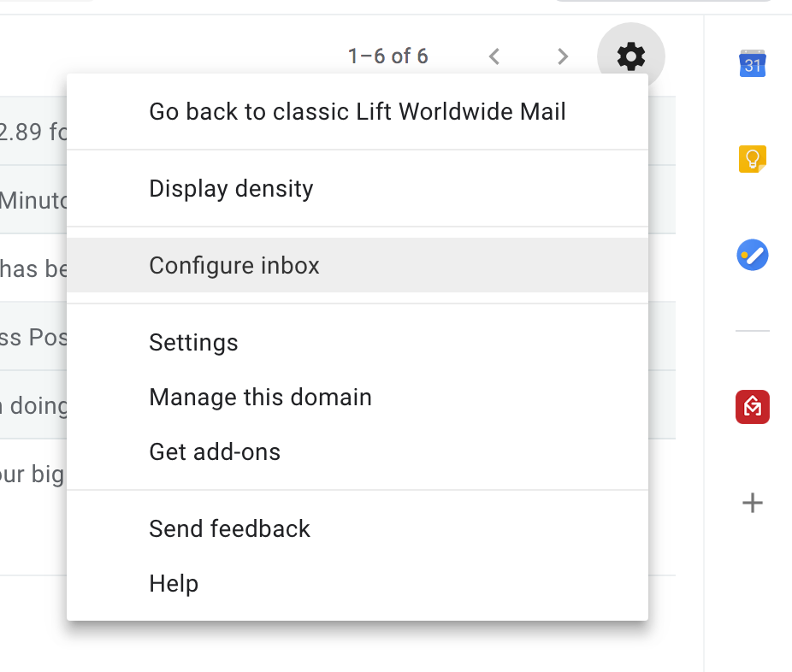Click the 1–6 of 6 message count
Screen dimensions: 792x672
coord(388,56)
